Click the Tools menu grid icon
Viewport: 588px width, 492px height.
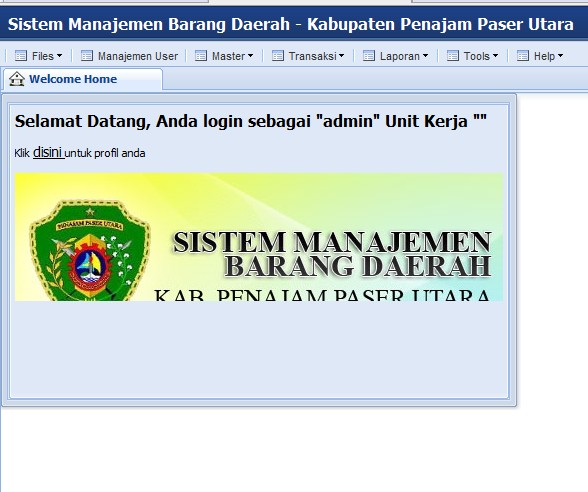point(453,56)
